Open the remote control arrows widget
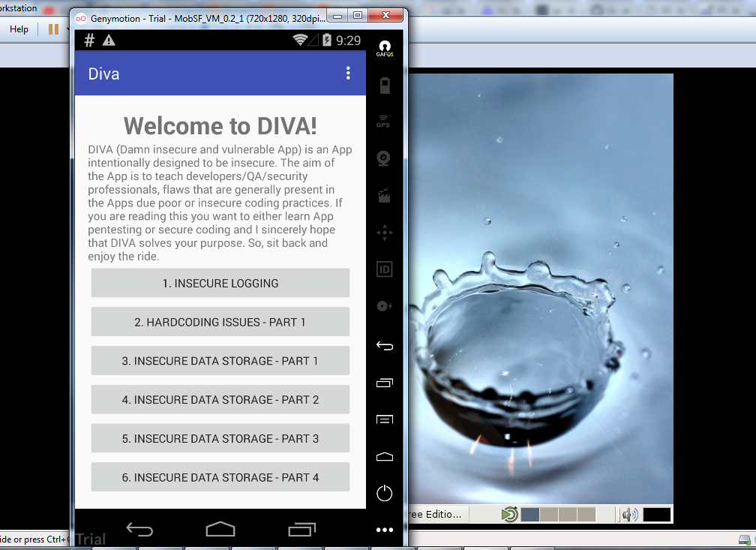Screen dimensions: 756x550 384,233
